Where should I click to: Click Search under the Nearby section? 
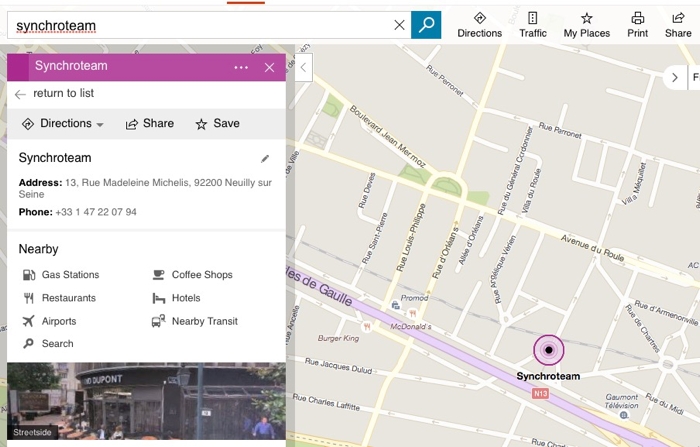[48, 343]
